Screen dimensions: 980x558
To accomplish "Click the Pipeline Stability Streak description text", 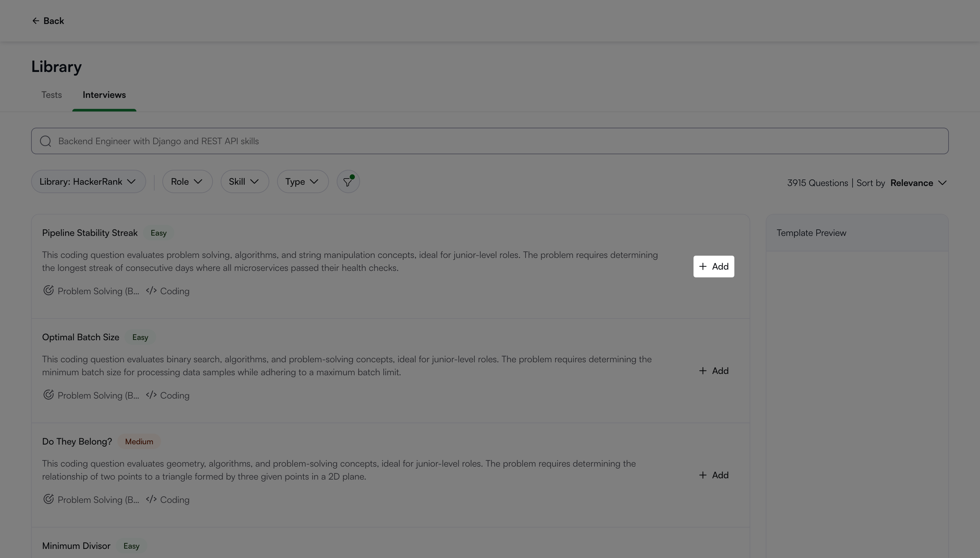I will [350, 262].
